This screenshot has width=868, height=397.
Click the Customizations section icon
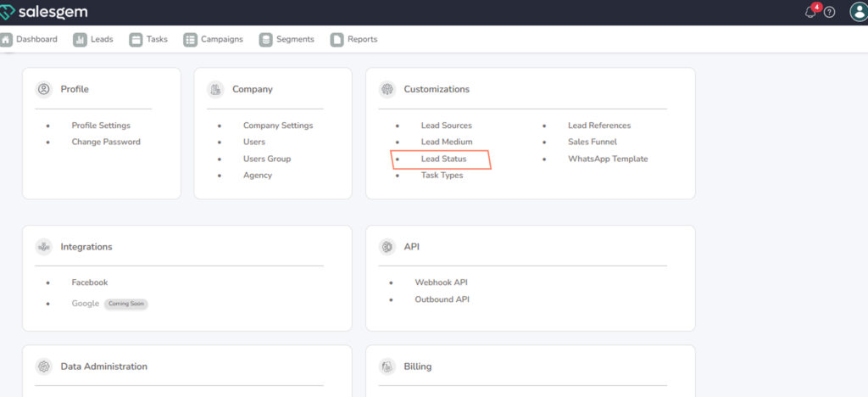387,89
